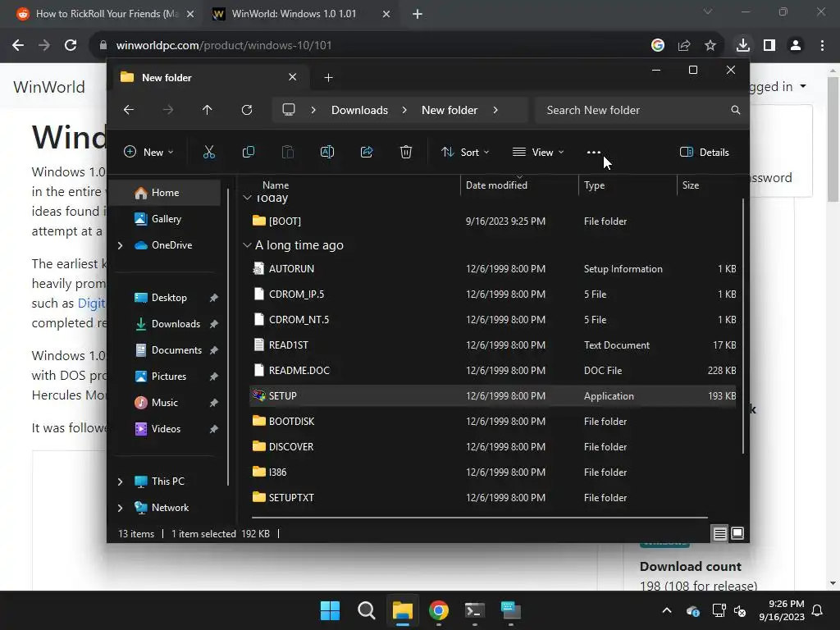
Task: Open Home in navigation pane
Action: click(164, 193)
